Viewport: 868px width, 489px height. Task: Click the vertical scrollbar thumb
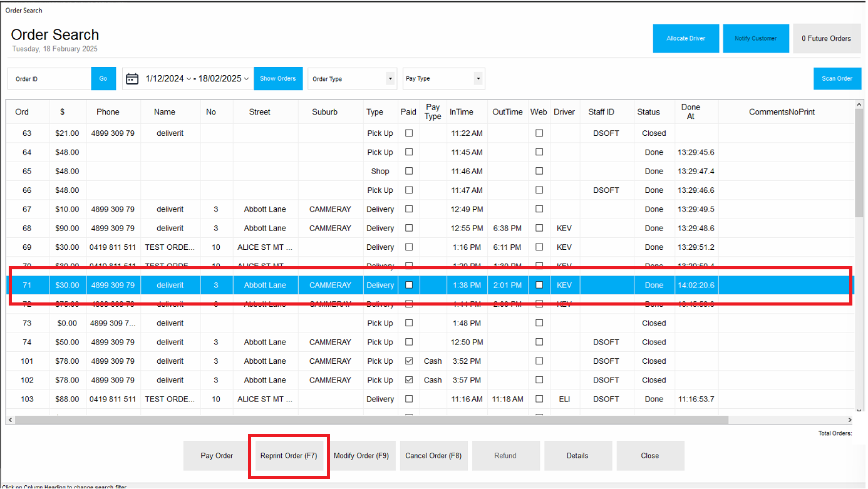coord(859,163)
